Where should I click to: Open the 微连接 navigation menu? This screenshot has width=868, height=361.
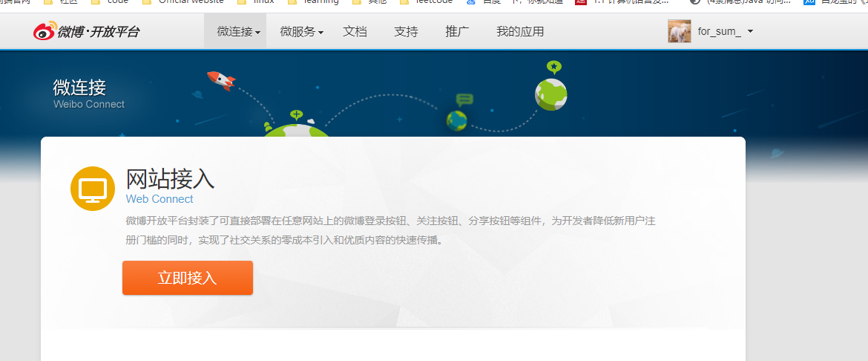234,32
